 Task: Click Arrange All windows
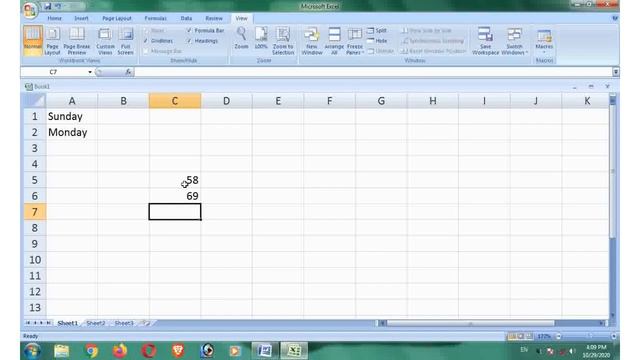coord(334,40)
